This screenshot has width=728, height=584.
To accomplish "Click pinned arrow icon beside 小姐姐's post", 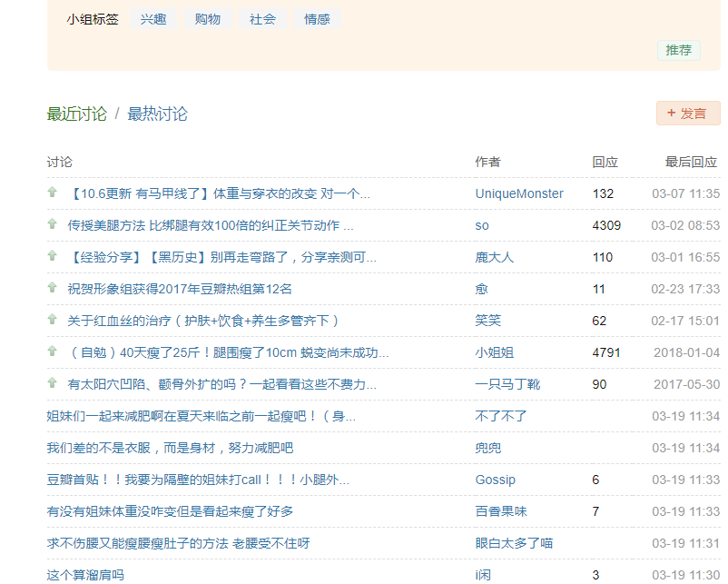I will [x=53, y=351].
